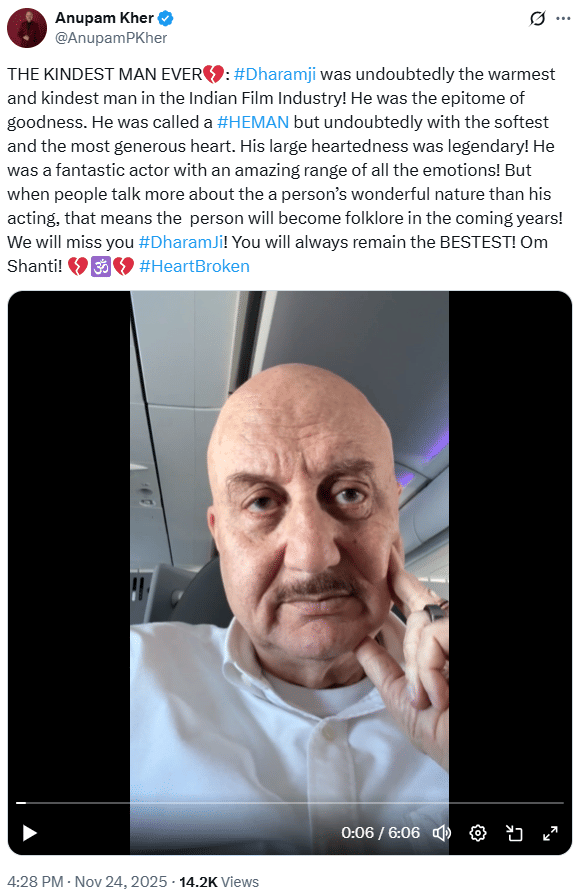Play the video with the play button
Image resolution: width=580 pixels, height=891 pixels.
[30, 833]
